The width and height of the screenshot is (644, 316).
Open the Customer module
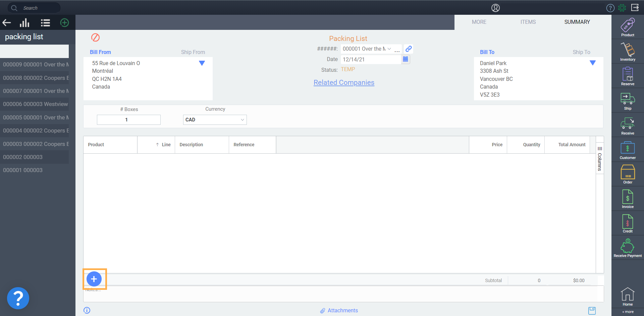tap(628, 150)
